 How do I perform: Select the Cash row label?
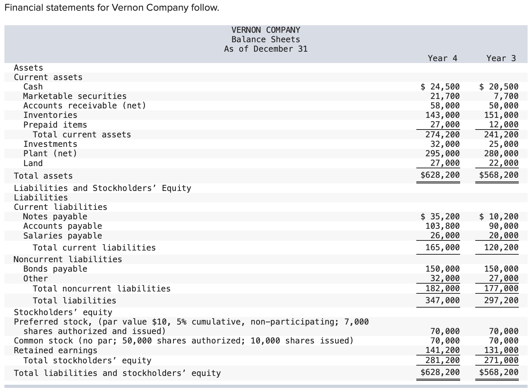32,87
